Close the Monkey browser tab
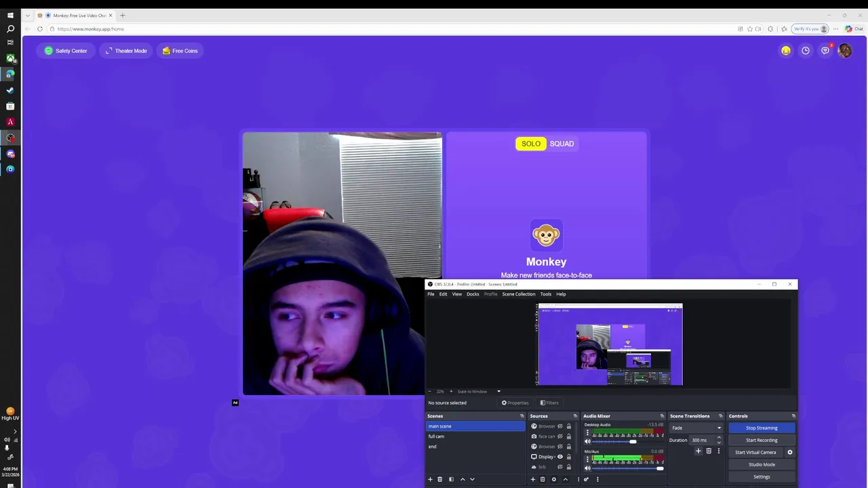 pyautogui.click(x=111, y=16)
